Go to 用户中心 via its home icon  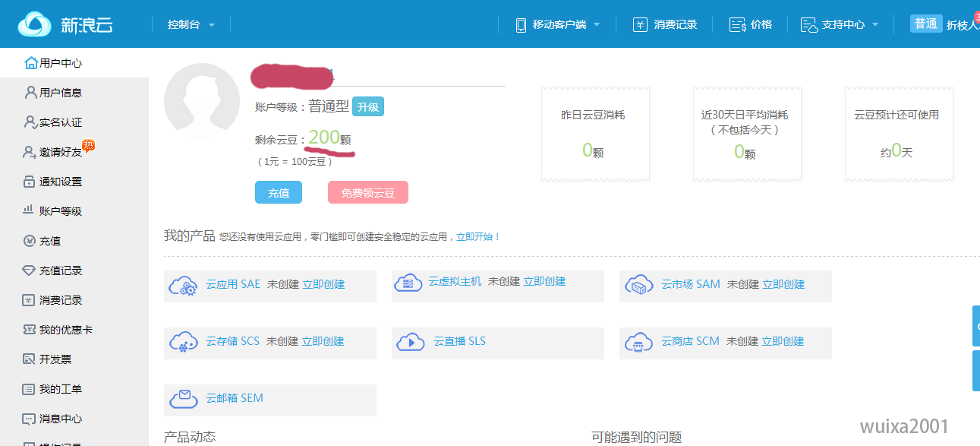click(x=31, y=63)
